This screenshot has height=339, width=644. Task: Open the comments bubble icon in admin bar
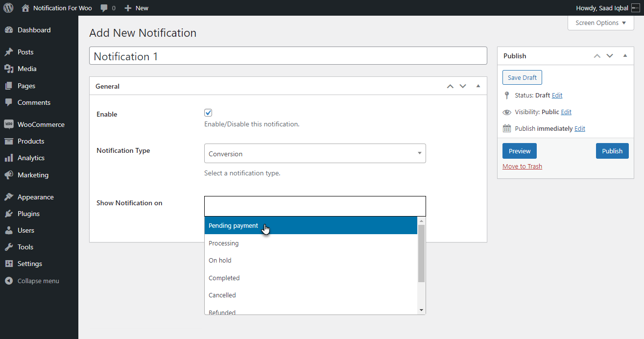104,8
